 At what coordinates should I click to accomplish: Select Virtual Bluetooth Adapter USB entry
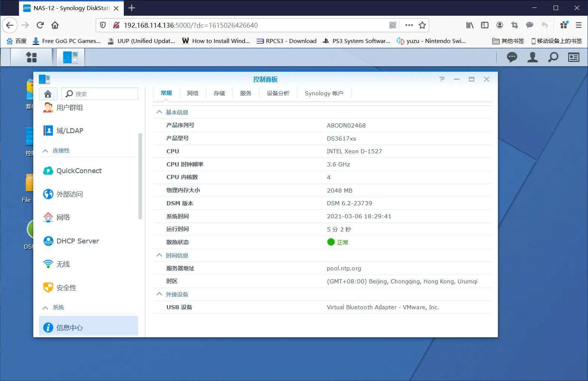383,307
